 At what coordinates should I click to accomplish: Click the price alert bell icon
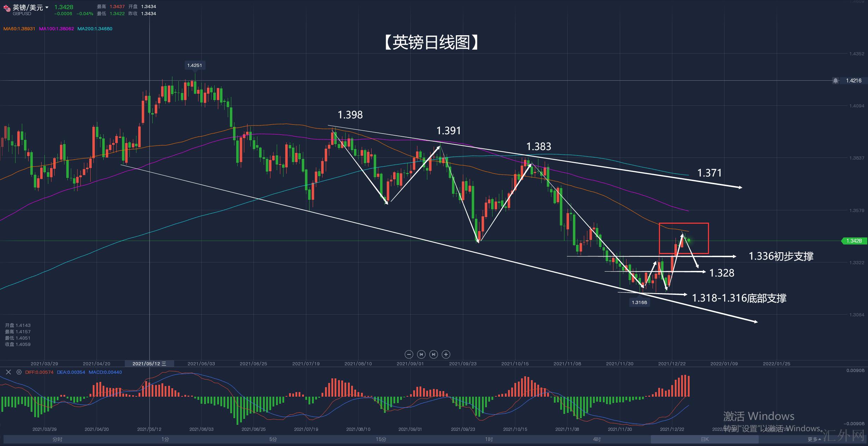(x=836, y=81)
